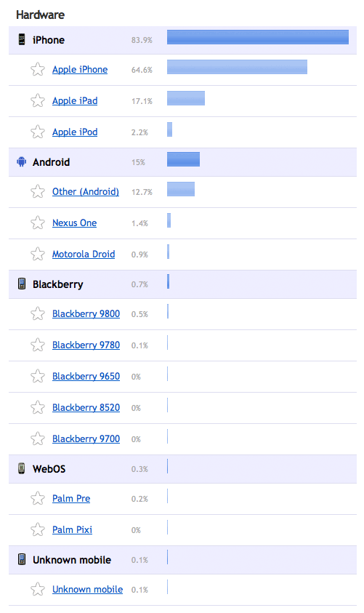The image size is (364, 613).
Task: Select the WebOS category header row
Action: [x=182, y=469]
